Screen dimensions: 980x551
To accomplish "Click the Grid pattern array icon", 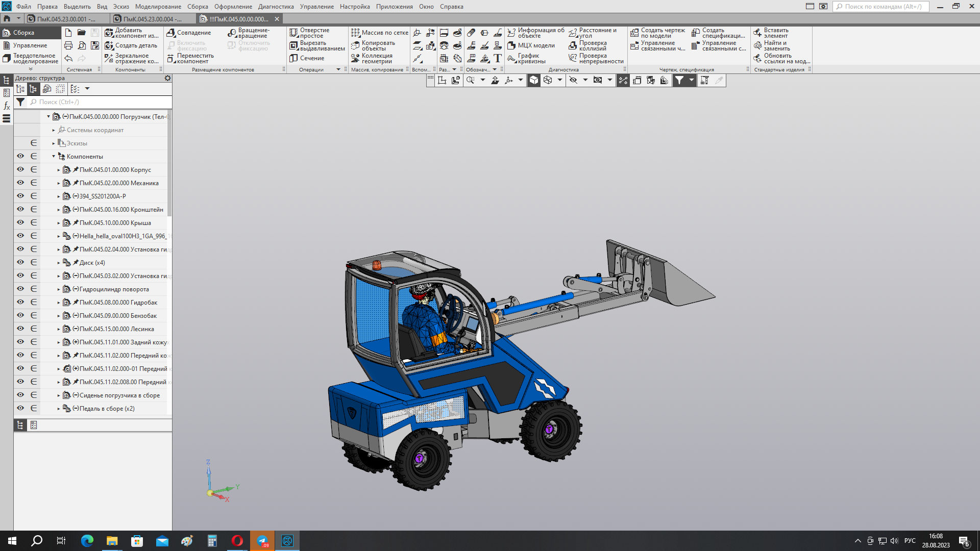I will pos(355,33).
